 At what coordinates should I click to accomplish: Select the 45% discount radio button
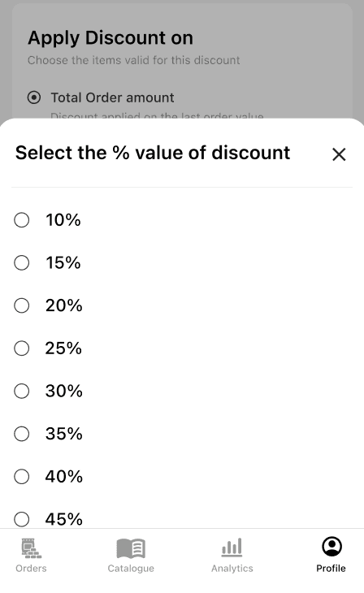(x=22, y=519)
